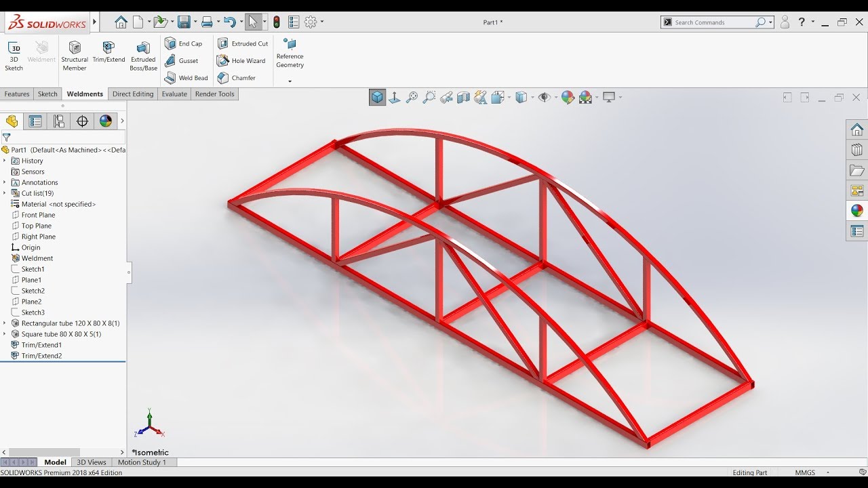Screen dimensions: 868x488
Task: Open the Display Style dropdown
Action: coord(524,98)
